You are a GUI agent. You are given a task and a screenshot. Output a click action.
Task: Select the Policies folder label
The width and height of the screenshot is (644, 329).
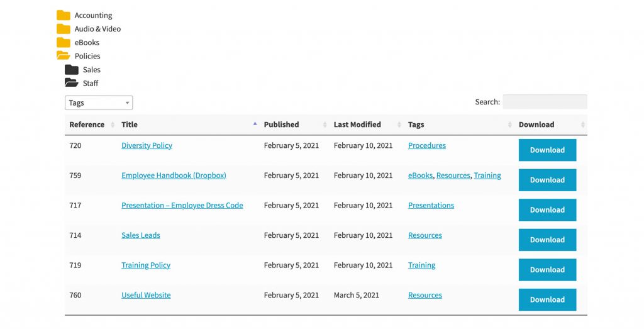87,56
